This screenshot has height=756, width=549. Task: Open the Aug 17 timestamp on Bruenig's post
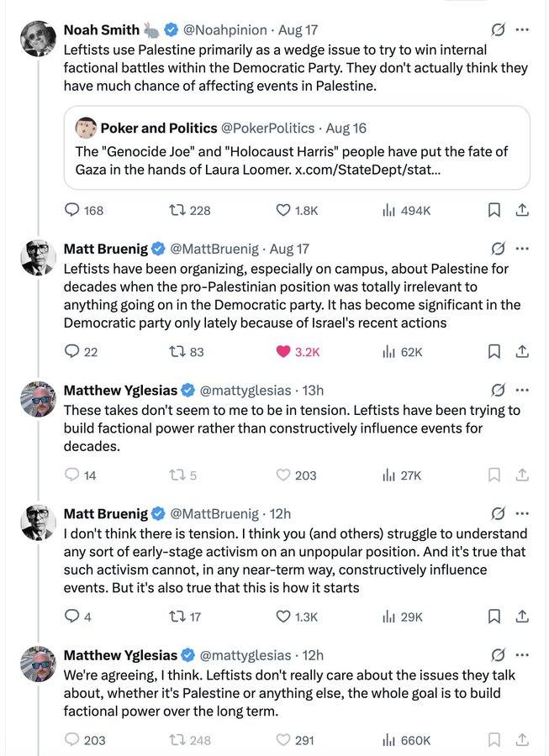(x=289, y=249)
